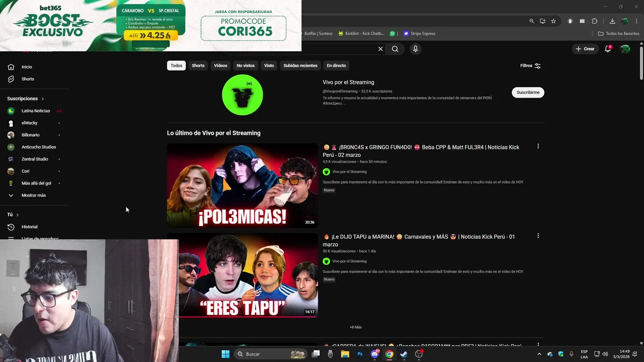This screenshot has height=362, width=644.
Task: Click the taskbar Buscar search box
Action: click(x=271, y=354)
